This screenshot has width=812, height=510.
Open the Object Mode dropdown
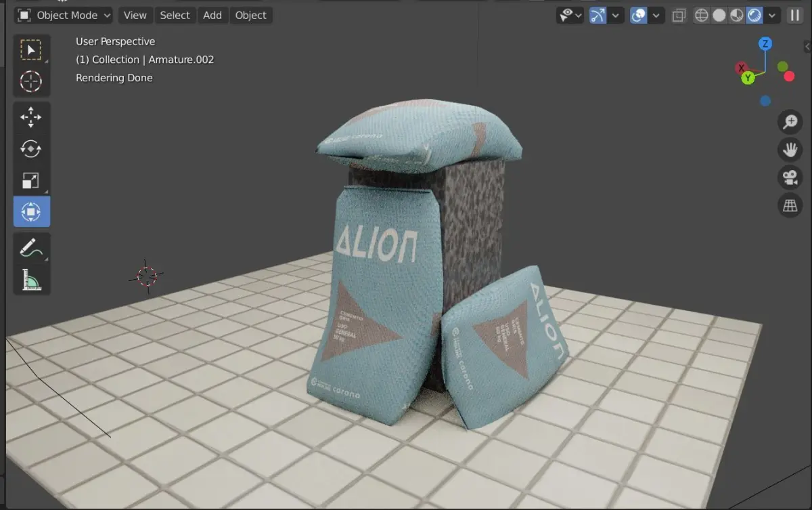pyautogui.click(x=64, y=15)
